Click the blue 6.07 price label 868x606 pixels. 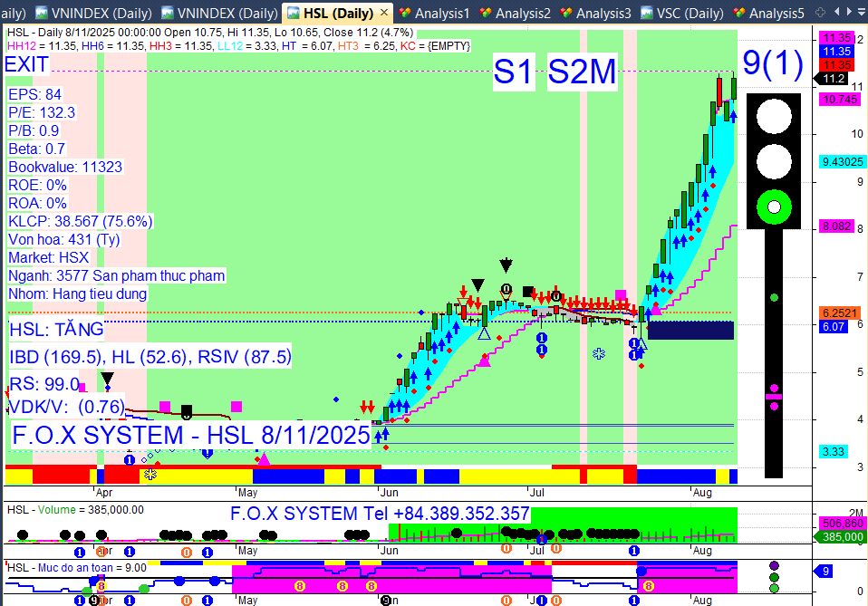(834, 326)
